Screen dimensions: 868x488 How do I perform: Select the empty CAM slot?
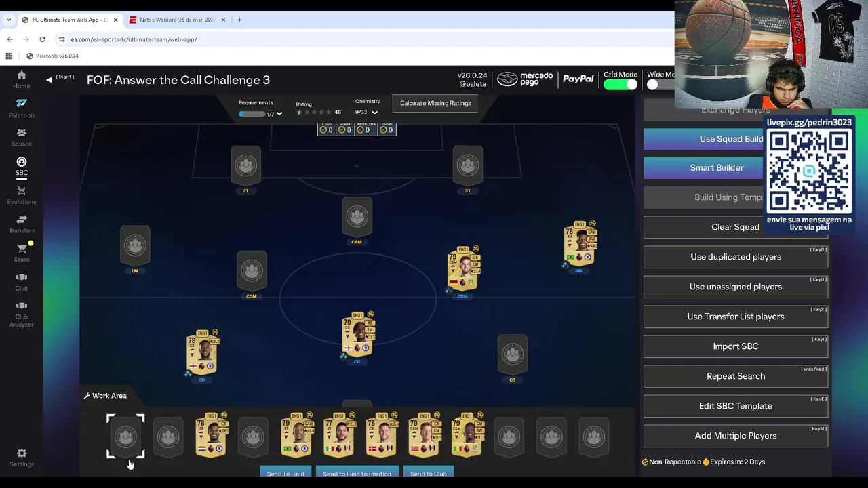click(357, 217)
